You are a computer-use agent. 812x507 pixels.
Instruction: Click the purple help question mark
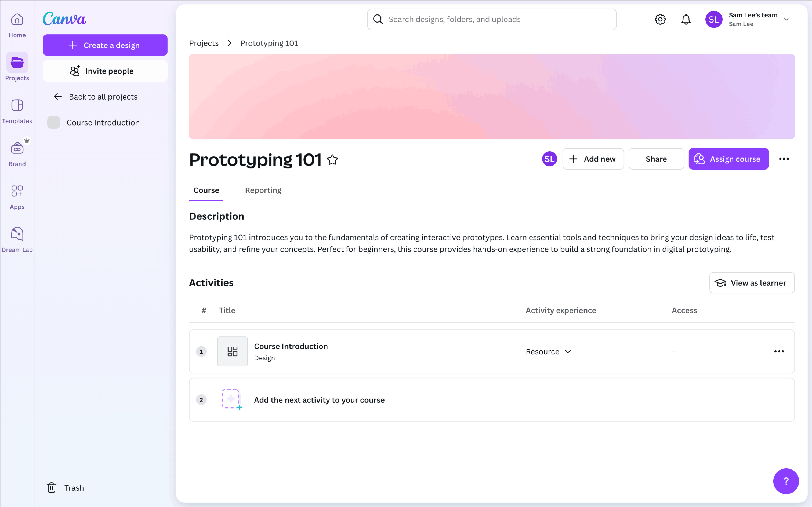[786, 481]
